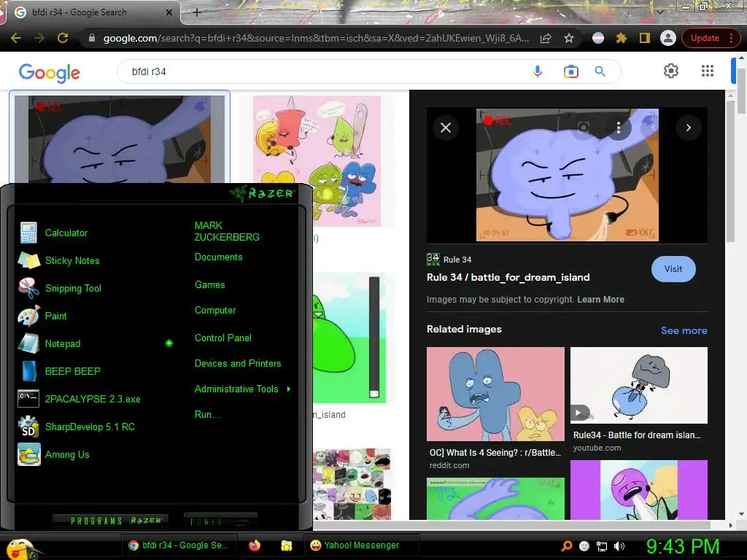Open Google quick settings gear
Screen dimensions: 747x560
tap(671, 71)
